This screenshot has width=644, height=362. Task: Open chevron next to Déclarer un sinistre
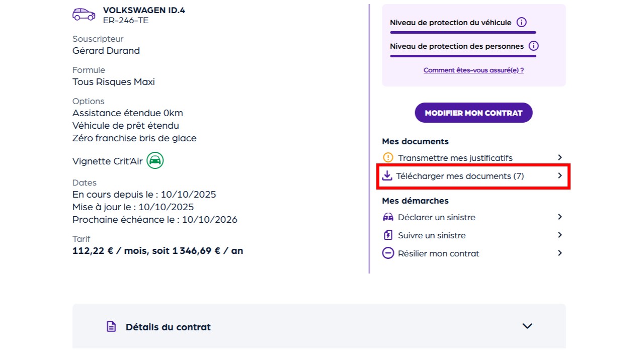[x=560, y=217]
